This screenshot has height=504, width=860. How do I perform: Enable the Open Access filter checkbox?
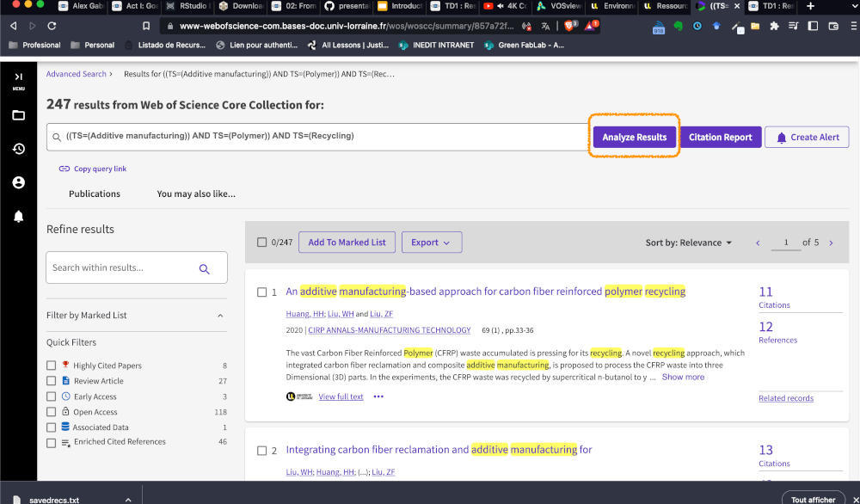tap(52, 412)
